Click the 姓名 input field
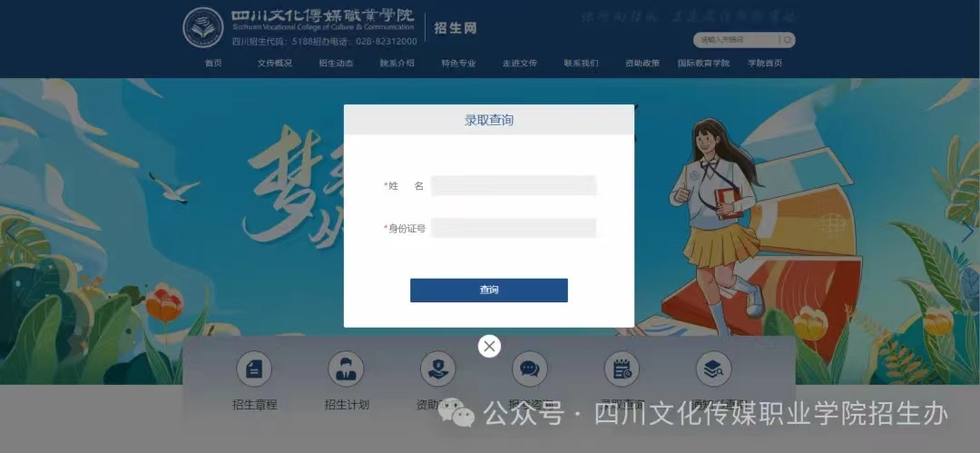 (513, 186)
